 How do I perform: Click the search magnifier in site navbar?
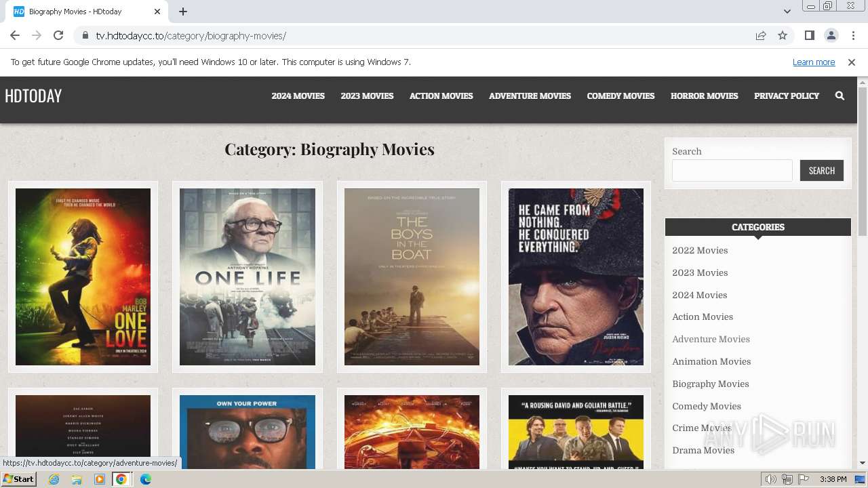pyautogui.click(x=840, y=96)
